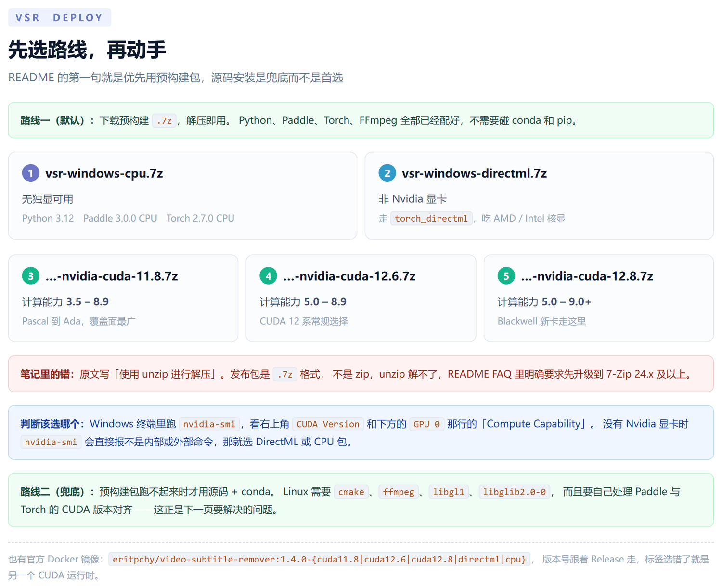Screen dimensions: 722x588
Task: Click the 路线一（默认） label
Action: (x=57, y=120)
